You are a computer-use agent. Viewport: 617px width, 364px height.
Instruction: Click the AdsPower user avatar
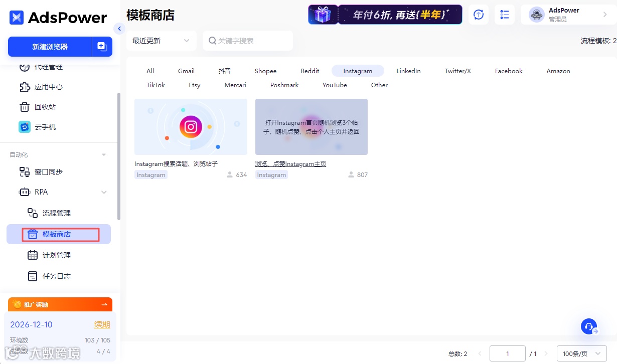click(x=537, y=15)
